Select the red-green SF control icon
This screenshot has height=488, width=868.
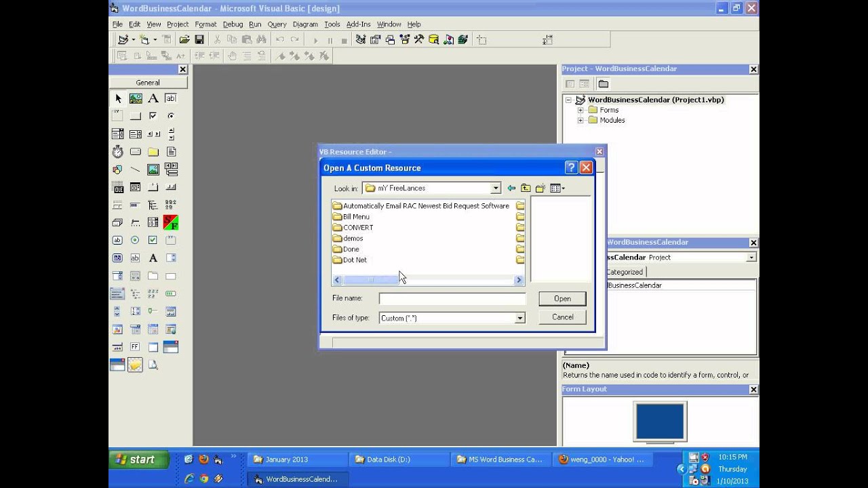(171, 222)
